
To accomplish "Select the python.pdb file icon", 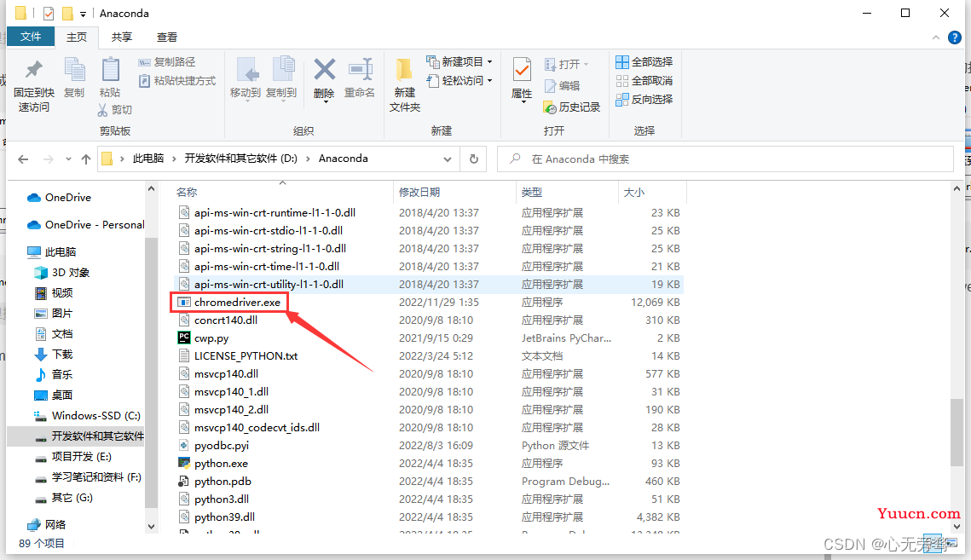I will click(x=184, y=481).
